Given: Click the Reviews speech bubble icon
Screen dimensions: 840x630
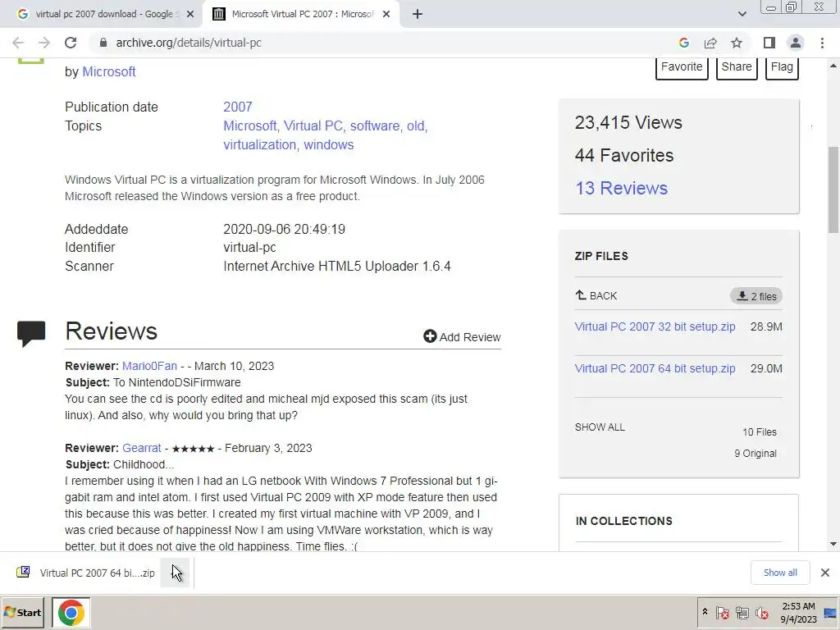Looking at the screenshot, I should click(x=31, y=334).
